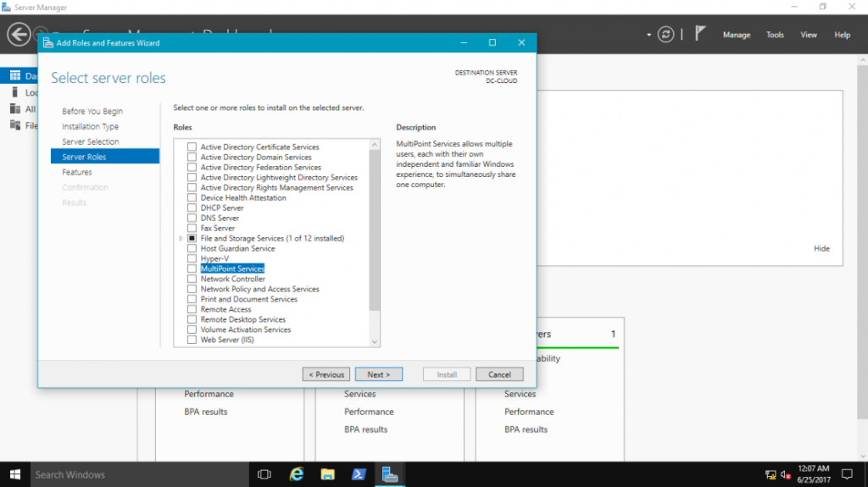Go to Before You Begin step
The width and height of the screenshot is (868, 487).
[92, 111]
